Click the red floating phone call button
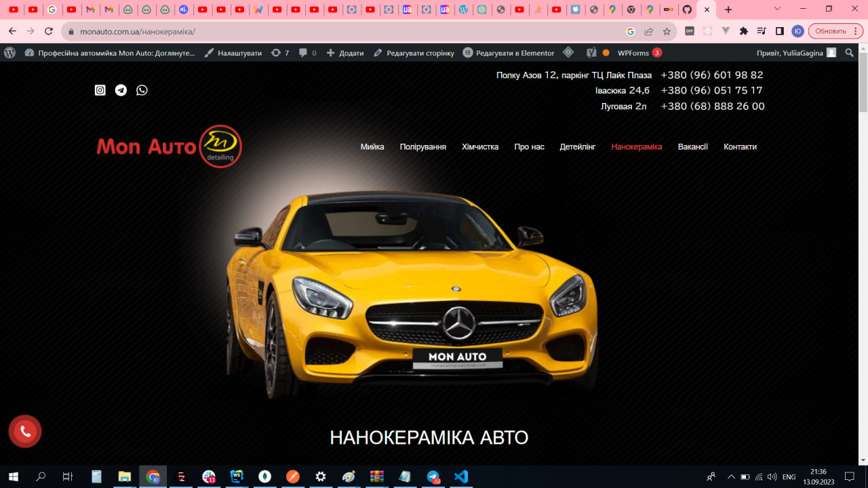Viewport: 868px width, 488px height. 25,431
